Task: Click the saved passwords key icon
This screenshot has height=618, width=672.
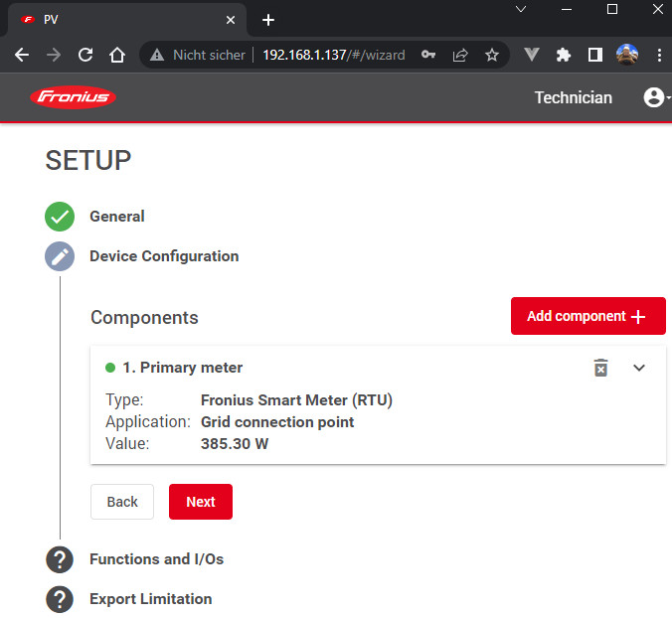Action: pyautogui.click(x=428, y=55)
